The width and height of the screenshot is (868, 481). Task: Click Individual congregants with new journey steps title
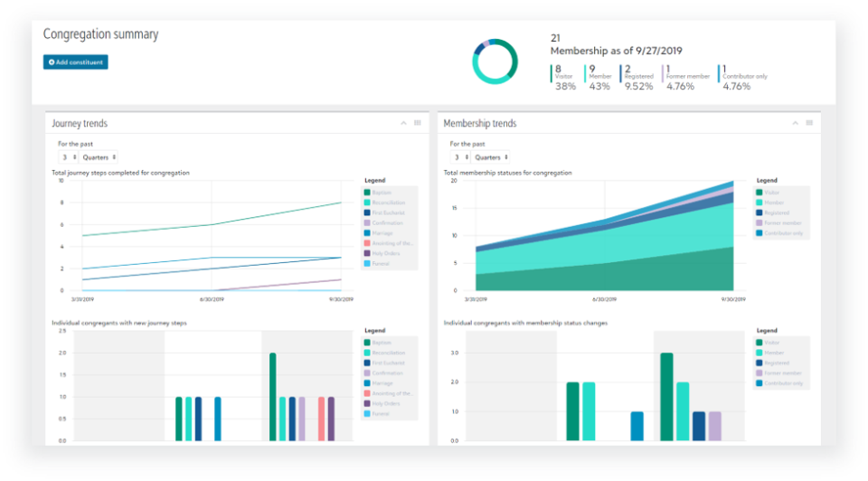119,323
